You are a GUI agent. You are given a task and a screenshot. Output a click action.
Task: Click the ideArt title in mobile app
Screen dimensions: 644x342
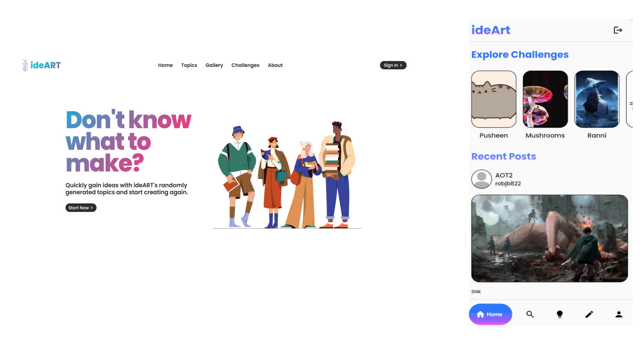490,30
